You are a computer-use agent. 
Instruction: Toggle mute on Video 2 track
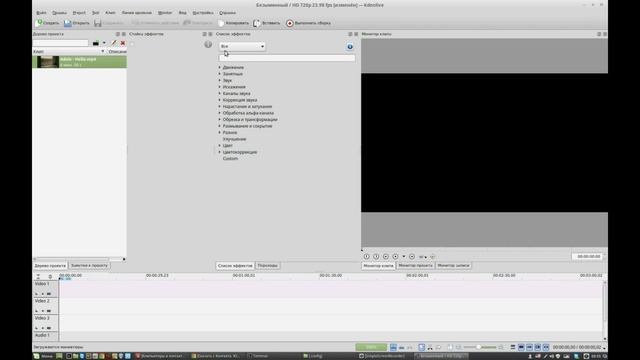(x=42, y=311)
